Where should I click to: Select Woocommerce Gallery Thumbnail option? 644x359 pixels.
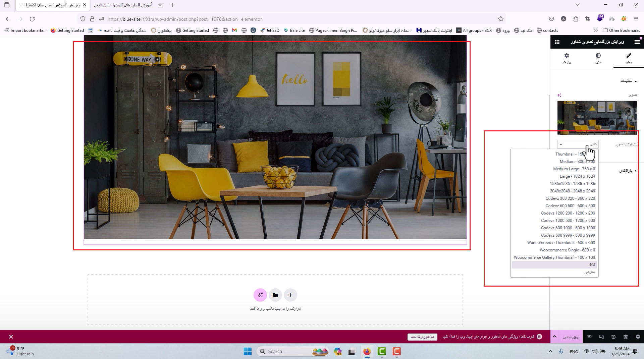554,257
